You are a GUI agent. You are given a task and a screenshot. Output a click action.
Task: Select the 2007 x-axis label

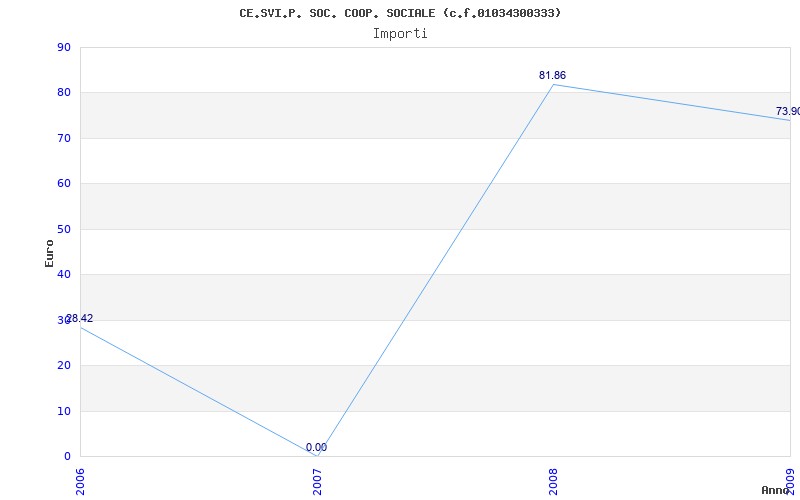(x=317, y=482)
